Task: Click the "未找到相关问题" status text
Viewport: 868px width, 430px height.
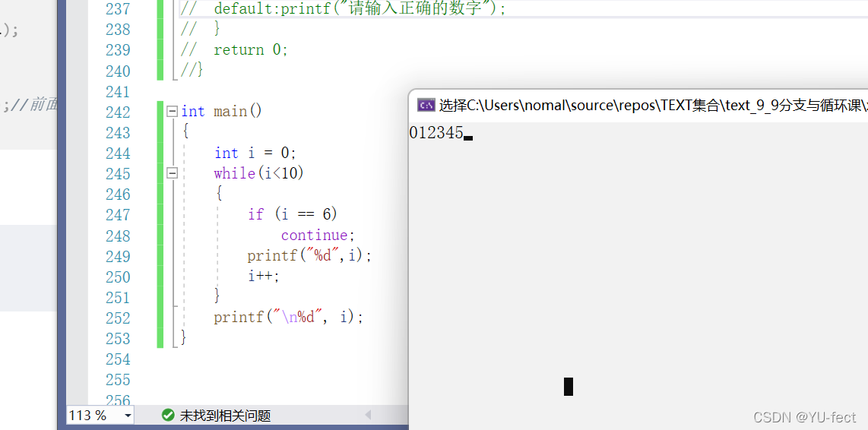Action: click(x=225, y=416)
